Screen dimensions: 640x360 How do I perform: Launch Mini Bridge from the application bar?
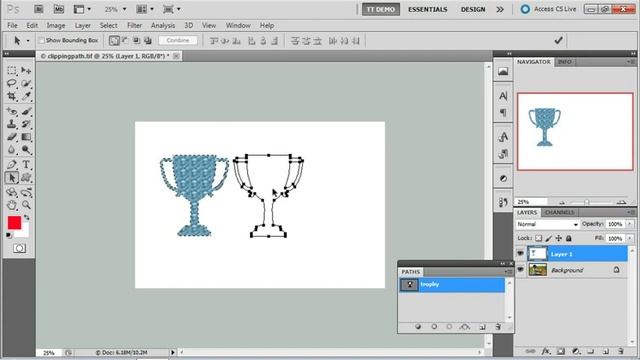pyautogui.click(x=59, y=9)
